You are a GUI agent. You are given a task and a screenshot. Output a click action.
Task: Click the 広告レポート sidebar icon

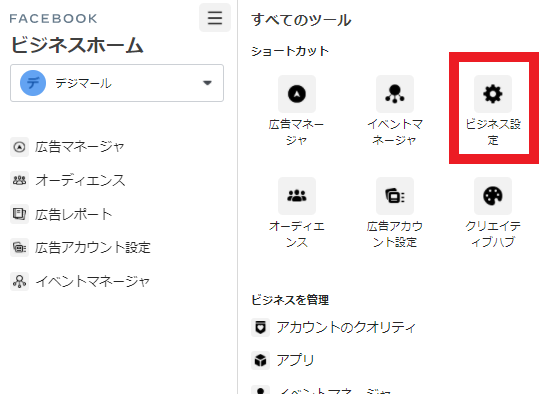[x=19, y=214]
